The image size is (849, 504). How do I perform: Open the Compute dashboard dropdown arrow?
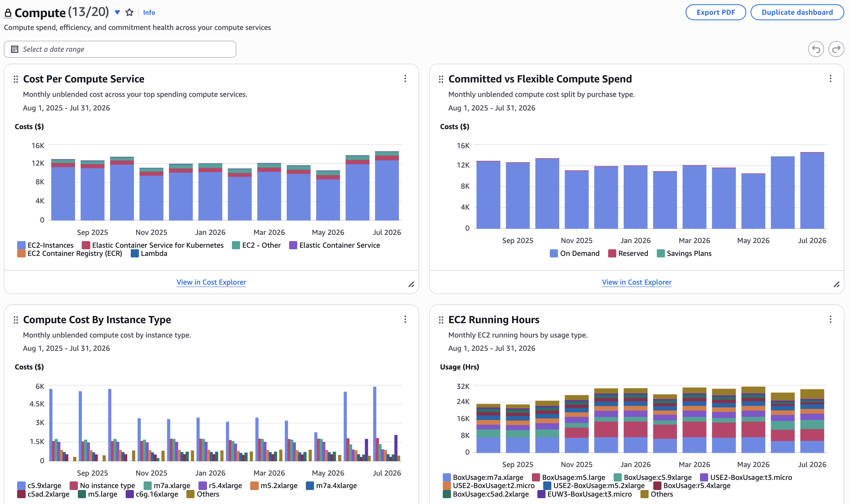click(x=117, y=12)
